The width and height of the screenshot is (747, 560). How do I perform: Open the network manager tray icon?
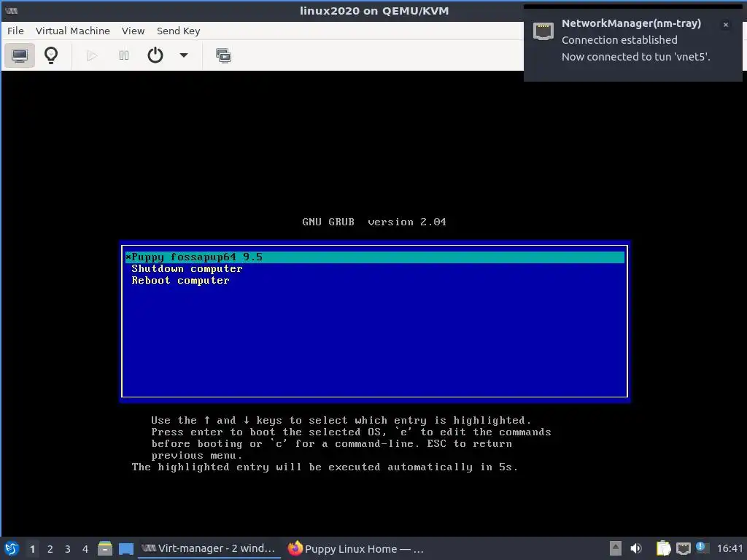(683, 548)
